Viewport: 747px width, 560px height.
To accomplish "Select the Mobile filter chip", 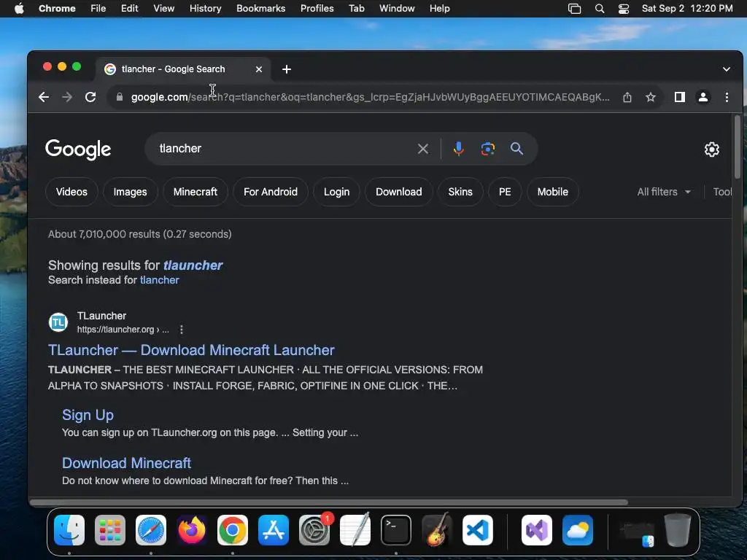I will (553, 192).
